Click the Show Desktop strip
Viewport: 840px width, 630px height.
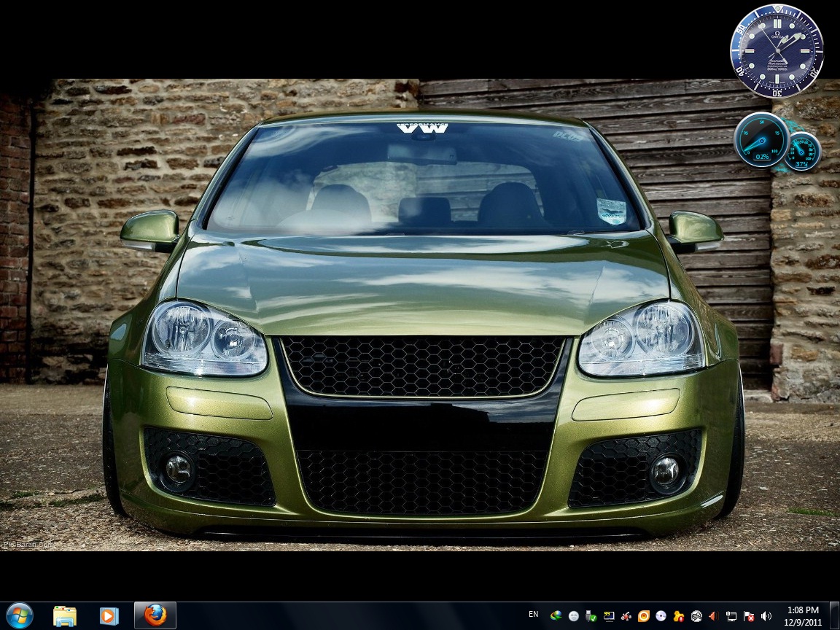click(835, 616)
